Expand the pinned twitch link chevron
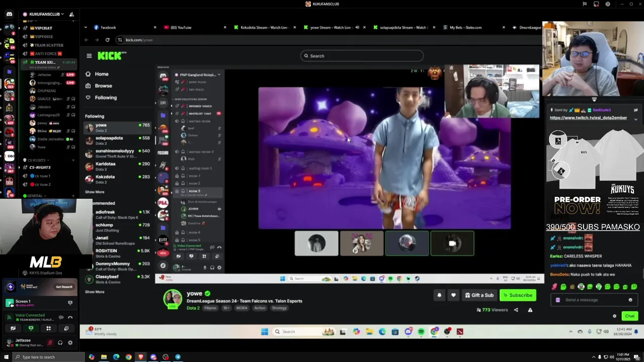Image resolution: width=644 pixels, height=362 pixels. (x=635, y=119)
